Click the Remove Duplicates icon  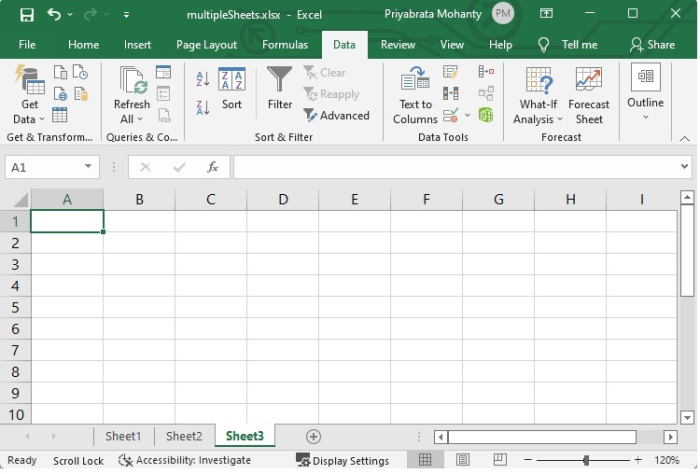coord(450,94)
